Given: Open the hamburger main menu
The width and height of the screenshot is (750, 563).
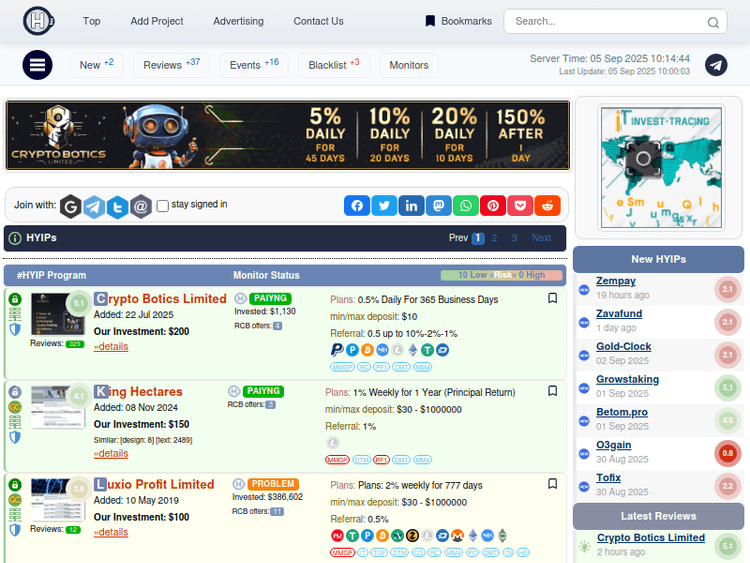Looking at the screenshot, I should 37,66.
